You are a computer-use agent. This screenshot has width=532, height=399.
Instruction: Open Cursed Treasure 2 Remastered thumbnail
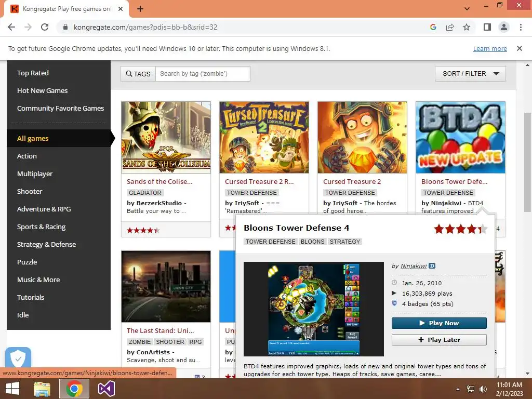264,137
